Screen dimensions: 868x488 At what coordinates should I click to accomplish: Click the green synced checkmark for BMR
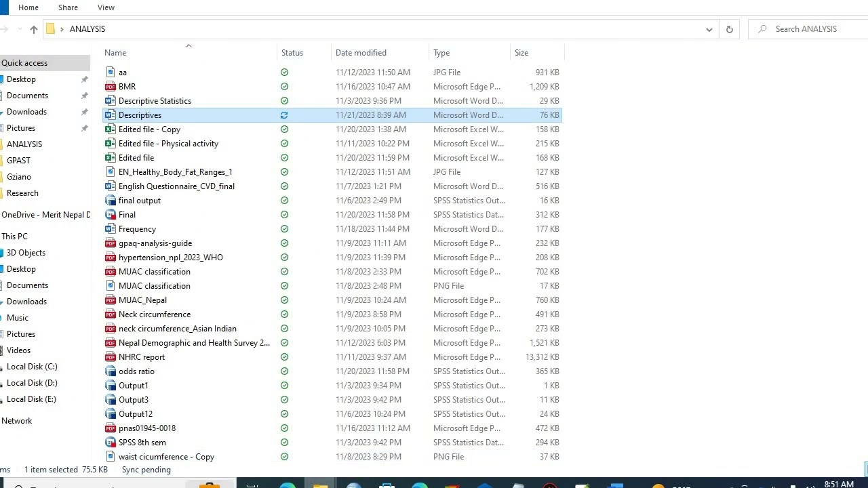[284, 87]
